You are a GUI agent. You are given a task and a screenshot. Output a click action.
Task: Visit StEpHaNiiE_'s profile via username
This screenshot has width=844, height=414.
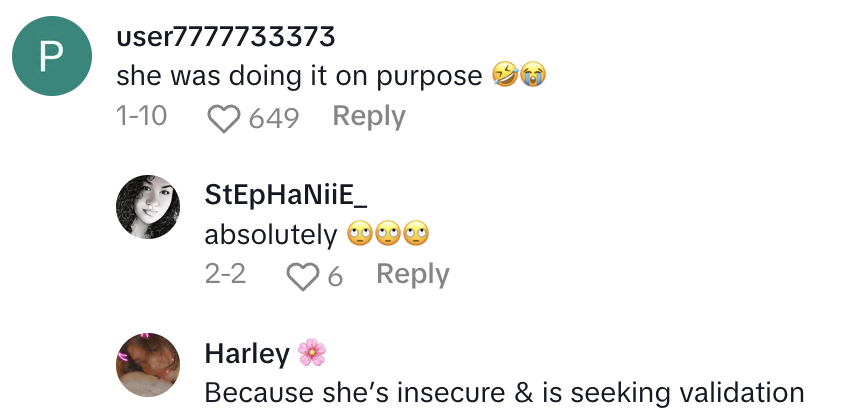pyautogui.click(x=277, y=195)
